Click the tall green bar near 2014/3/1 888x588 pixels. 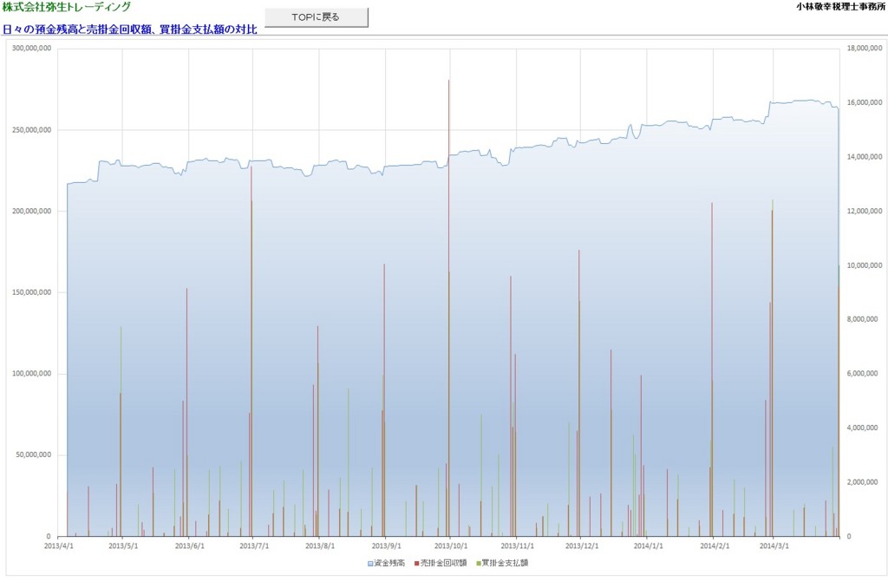tap(773, 368)
